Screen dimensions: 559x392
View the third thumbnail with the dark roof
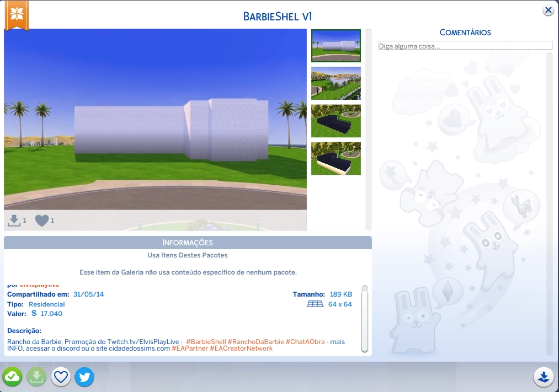coord(336,121)
